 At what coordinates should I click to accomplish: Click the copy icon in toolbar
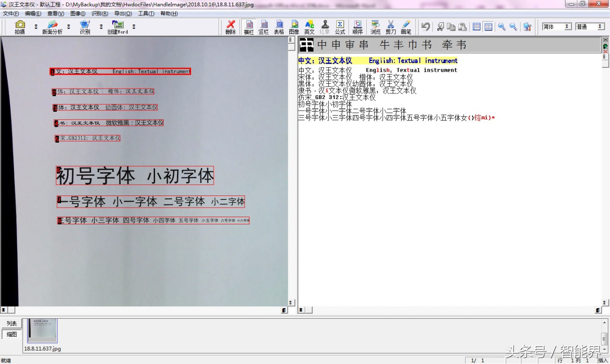point(451,26)
